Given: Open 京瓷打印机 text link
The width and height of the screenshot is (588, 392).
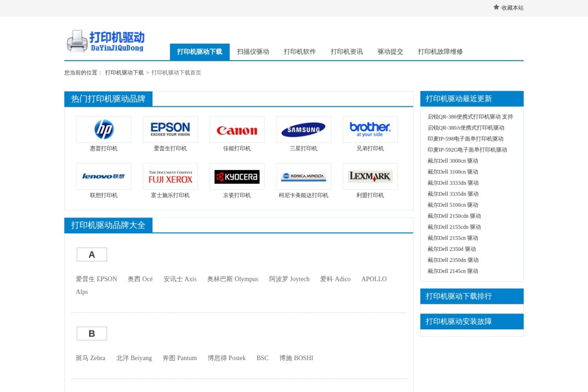Looking at the screenshot, I should pyautogui.click(x=237, y=196).
